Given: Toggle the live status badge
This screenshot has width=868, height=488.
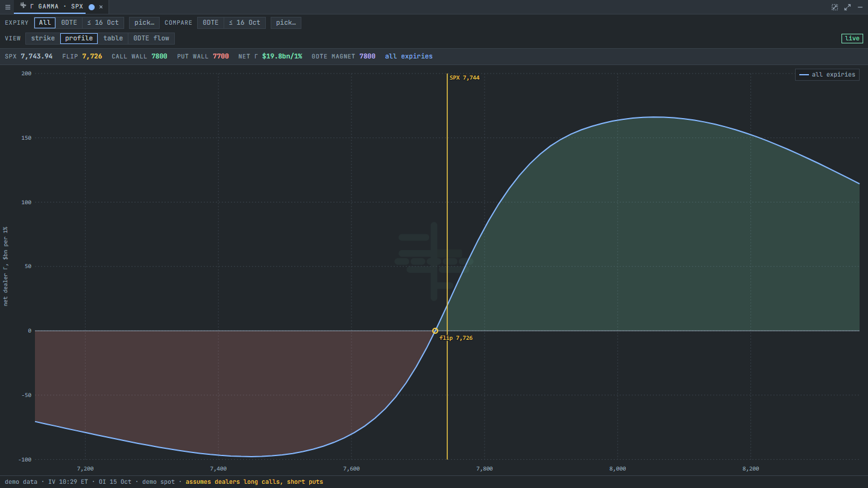Looking at the screenshot, I should tap(852, 39).
